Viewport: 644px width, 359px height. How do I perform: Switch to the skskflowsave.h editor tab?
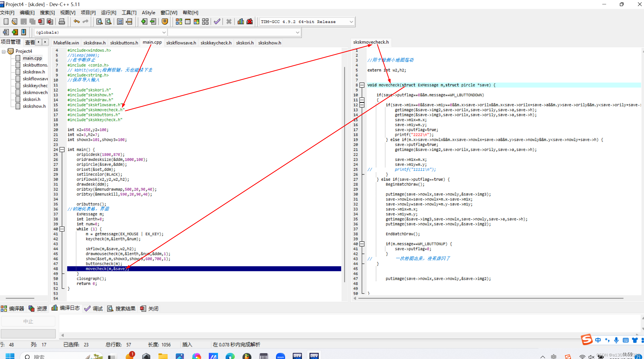181,43
